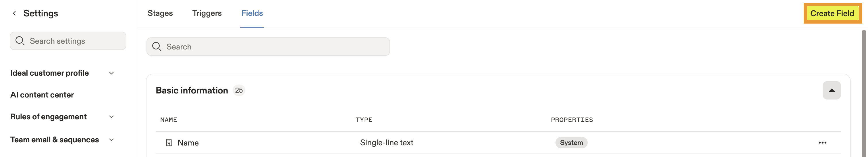Open AI content center settings
Image resolution: width=868 pixels, height=157 pixels.
[x=42, y=95]
